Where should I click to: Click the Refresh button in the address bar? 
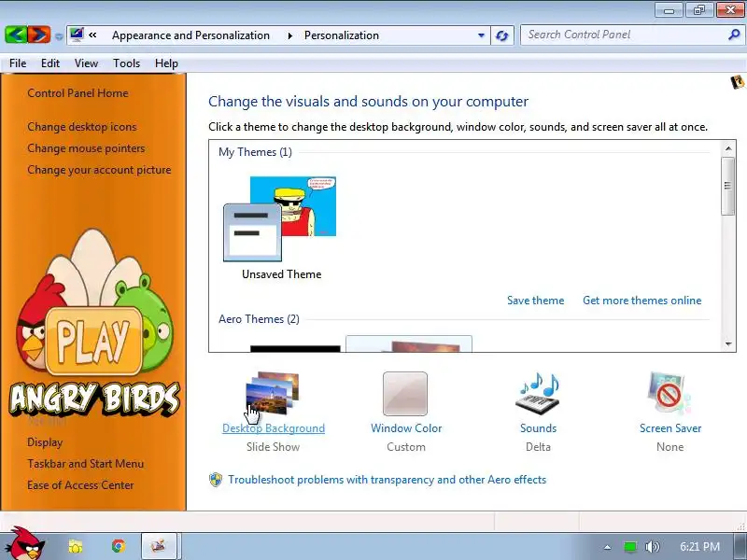(x=501, y=35)
